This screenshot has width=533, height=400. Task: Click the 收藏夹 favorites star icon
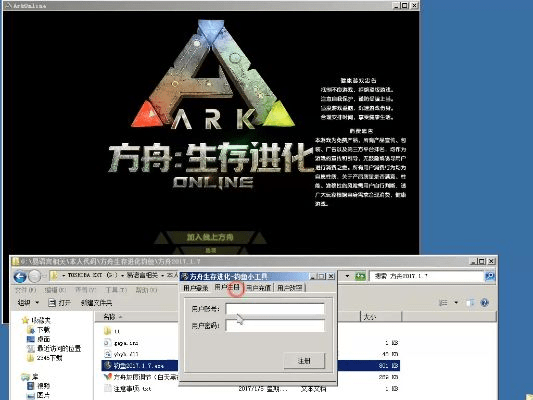pos(25,320)
